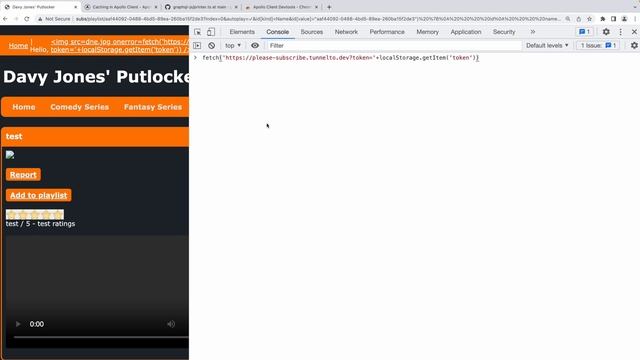
Task: Close the GitHub graphql tab
Action: (x=236, y=7)
